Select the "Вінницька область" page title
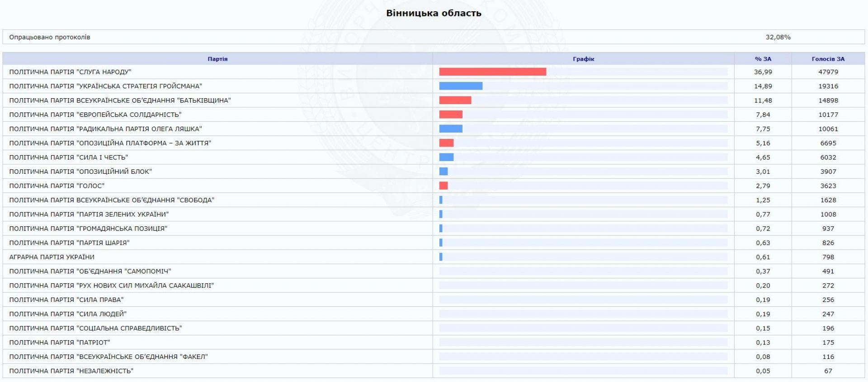The image size is (868, 382). 434,13
